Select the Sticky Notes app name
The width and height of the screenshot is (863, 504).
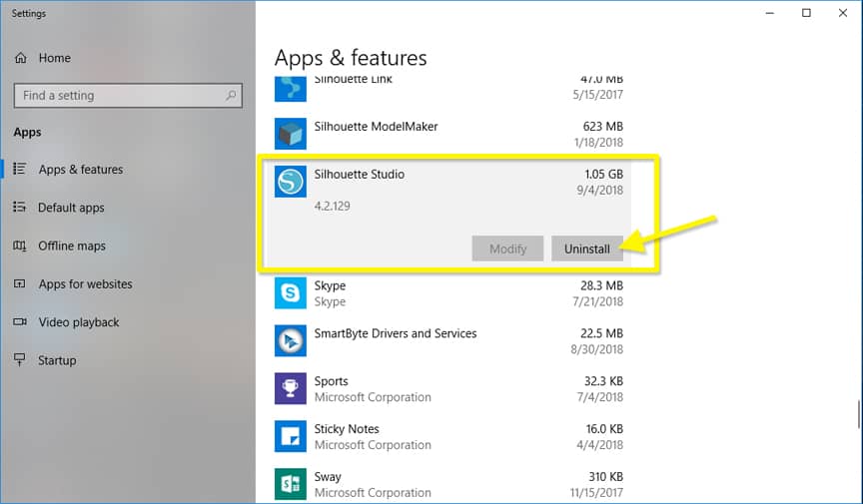(x=347, y=428)
